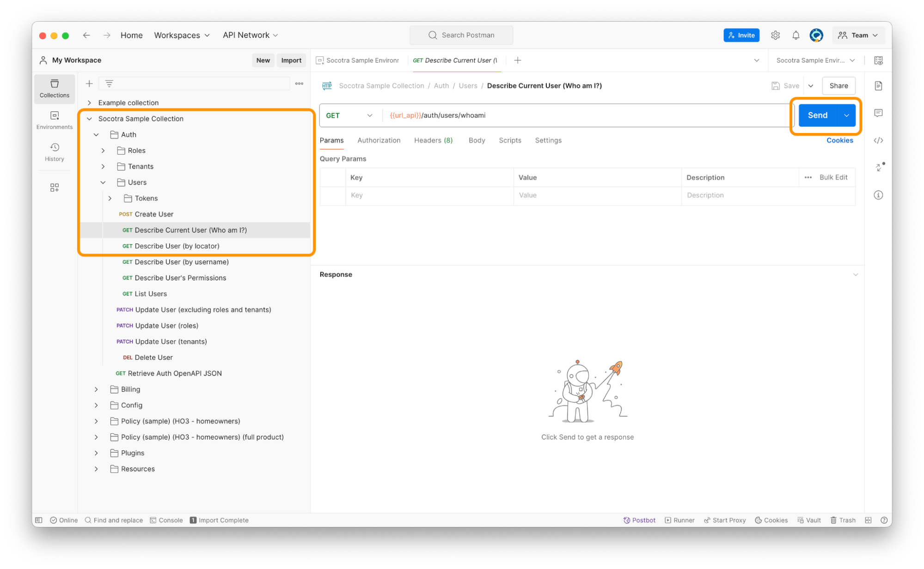Open the Workspaces menu

click(181, 35)
